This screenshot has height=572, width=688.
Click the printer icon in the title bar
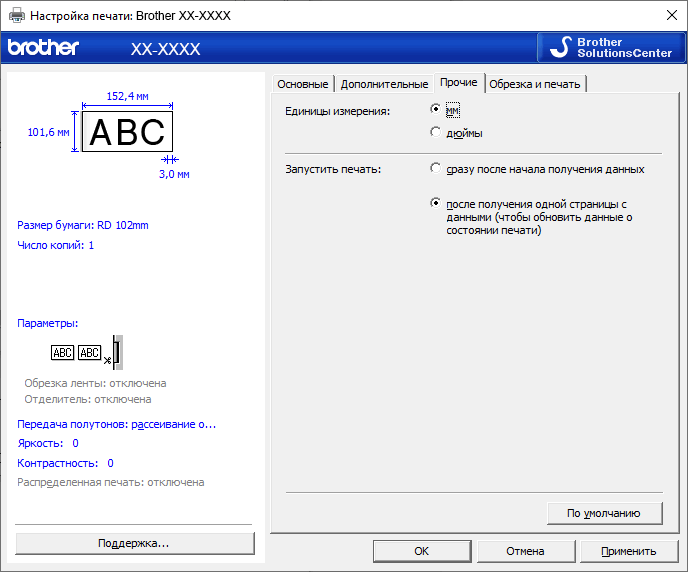point(17,16)
